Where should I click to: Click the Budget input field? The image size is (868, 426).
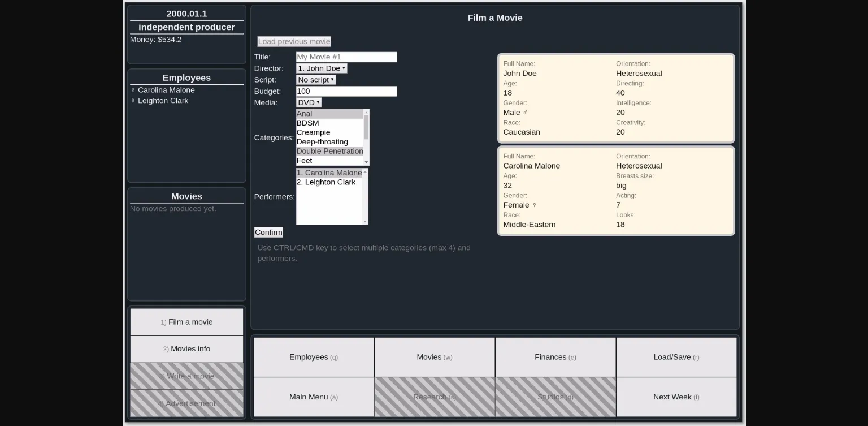[346, 91]
